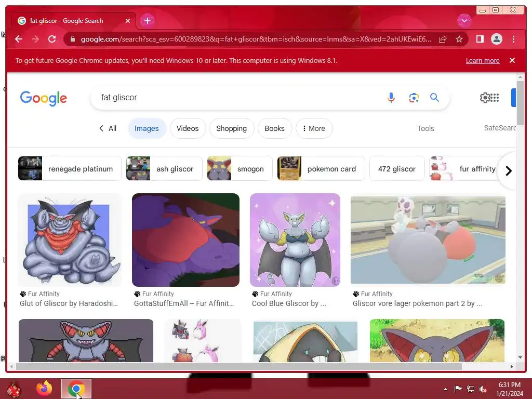
Task: Switch to the Shopping tab
Action: click(x=231, y=129)
